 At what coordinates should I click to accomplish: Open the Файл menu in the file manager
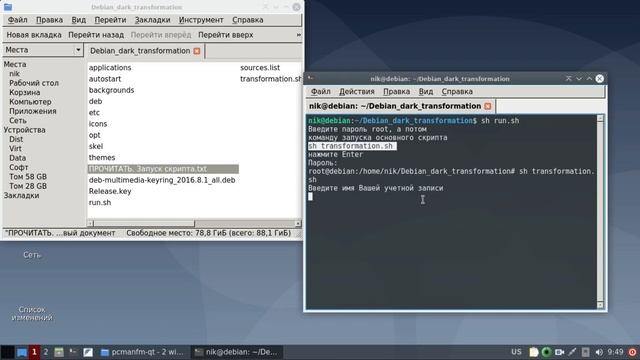click(18, 20)
